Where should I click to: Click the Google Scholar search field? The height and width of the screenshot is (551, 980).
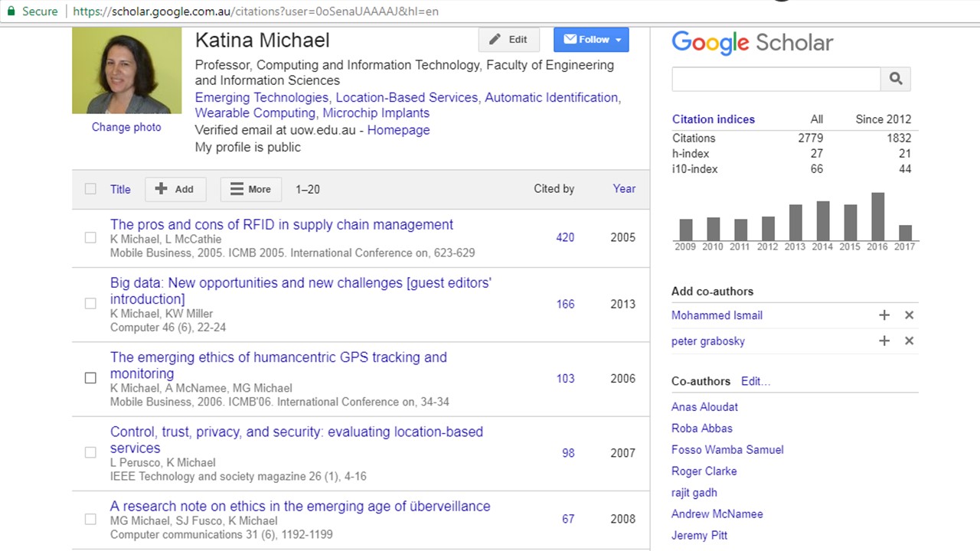[x=776, y=79]
